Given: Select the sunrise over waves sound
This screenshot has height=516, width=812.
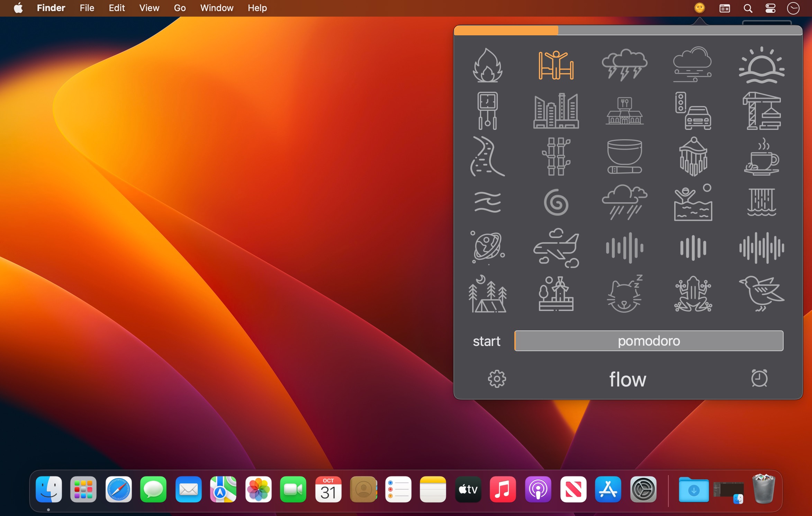Looking at the screenshot, I should (x=761, y=65).
